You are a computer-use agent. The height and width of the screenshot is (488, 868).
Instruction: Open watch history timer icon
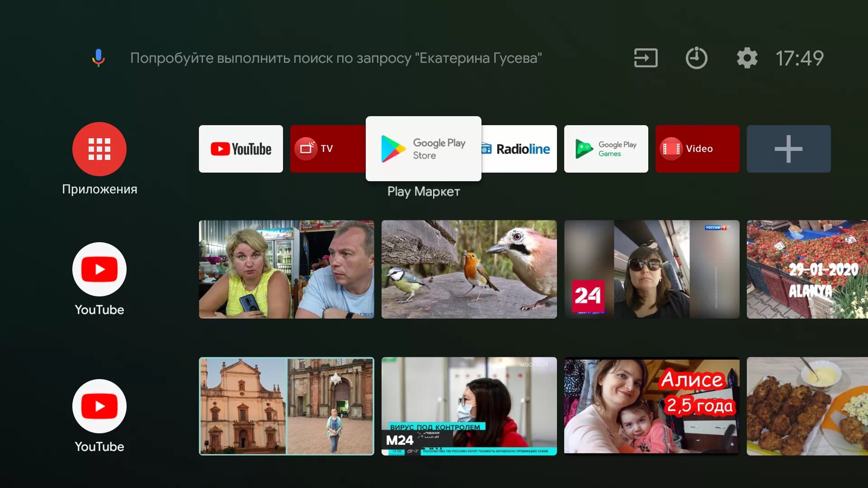695,58
